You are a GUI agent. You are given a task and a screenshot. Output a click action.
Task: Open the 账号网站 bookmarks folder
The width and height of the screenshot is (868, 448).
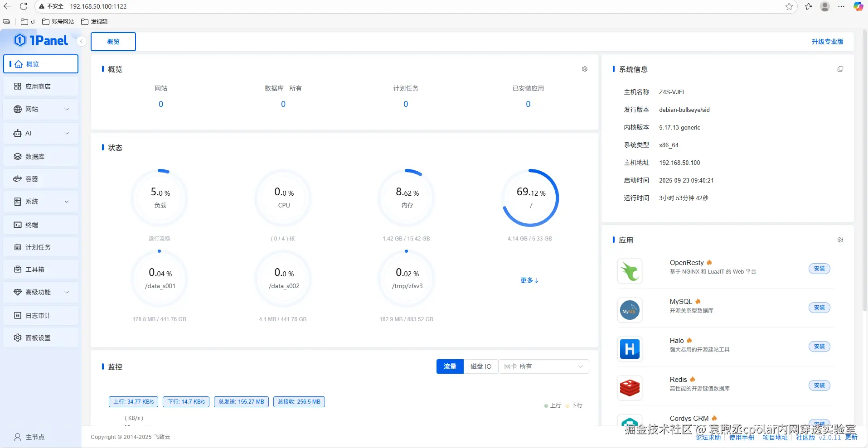coord(58,21)
